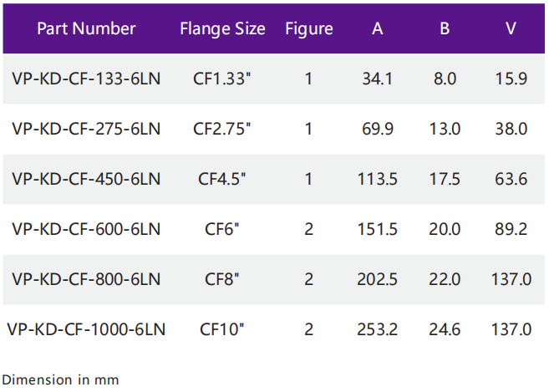Select part number VP-KD-CF-600-6LN
This screenshot has width=549, height=392.
(x=86, y=229)
